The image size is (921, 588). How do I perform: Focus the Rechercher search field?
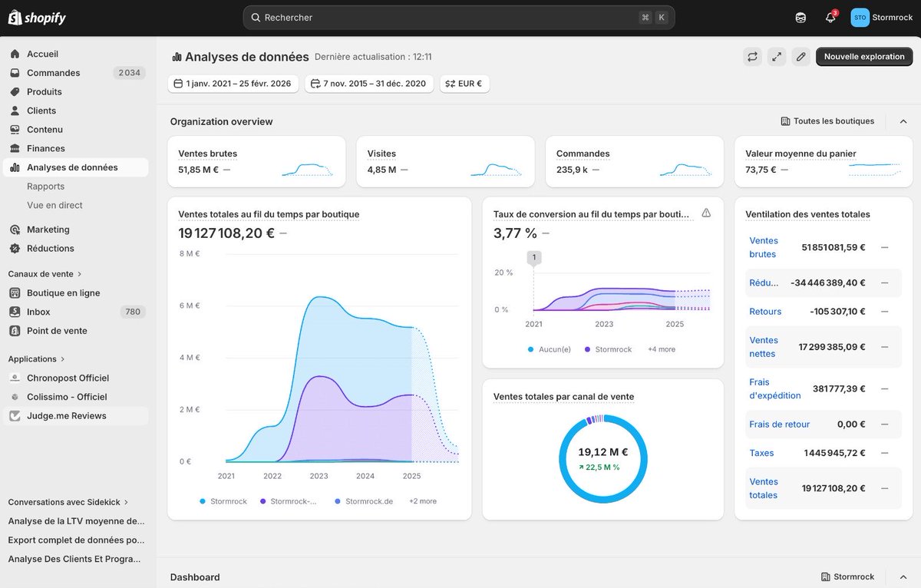click(459, 18)
